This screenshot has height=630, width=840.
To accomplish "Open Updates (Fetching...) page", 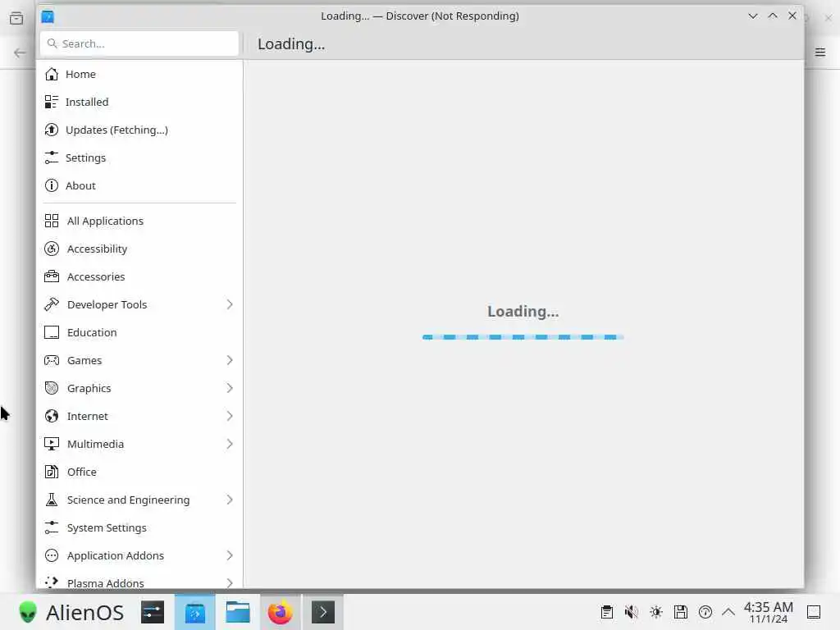I will 139,130.
